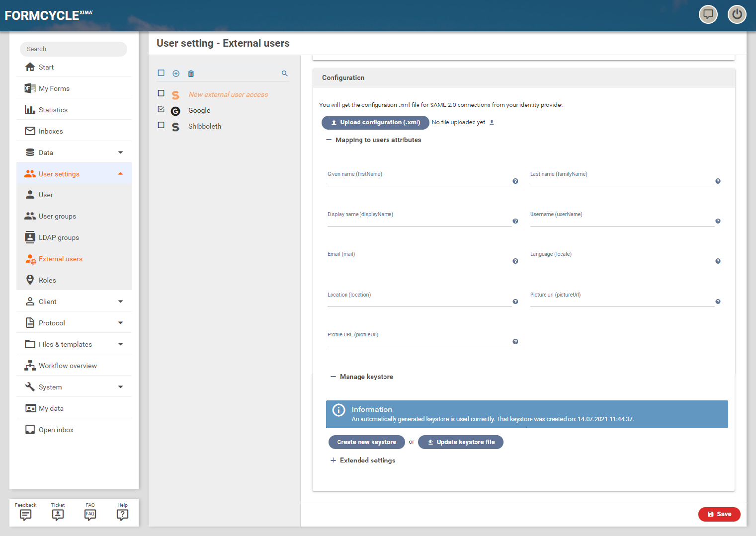Go to Workflow overview in sidebar

(x=68, y=366)
